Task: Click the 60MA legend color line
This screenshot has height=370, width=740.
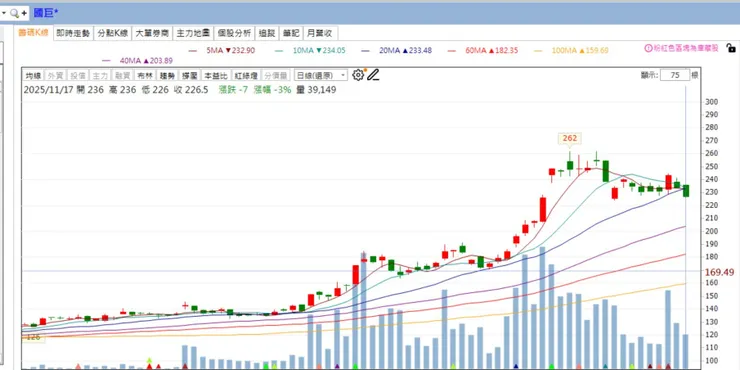Action: tap(452, 50)
